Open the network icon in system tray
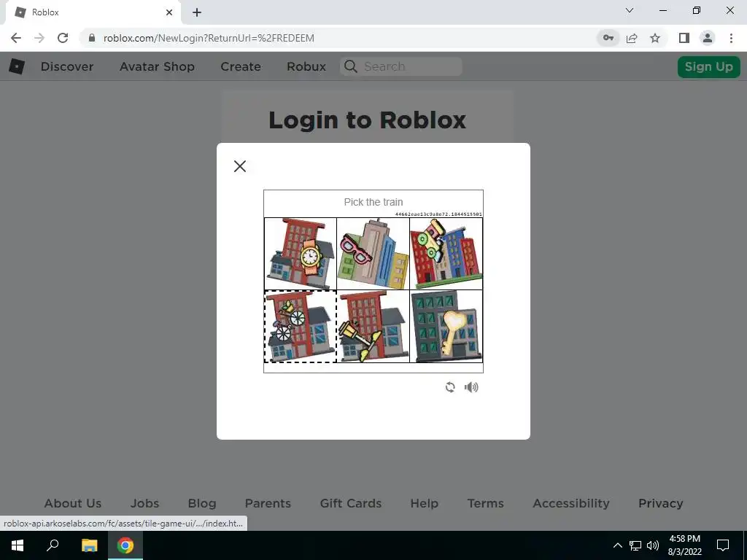 point(635,545)
